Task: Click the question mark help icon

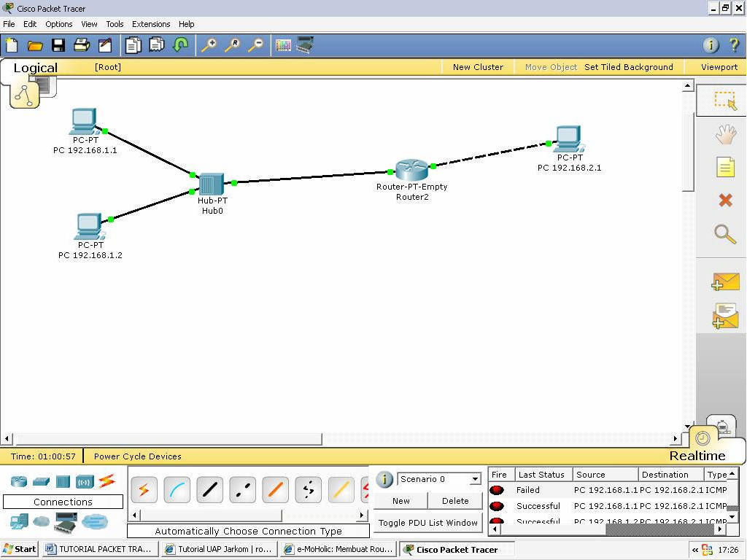Action: 734,45
